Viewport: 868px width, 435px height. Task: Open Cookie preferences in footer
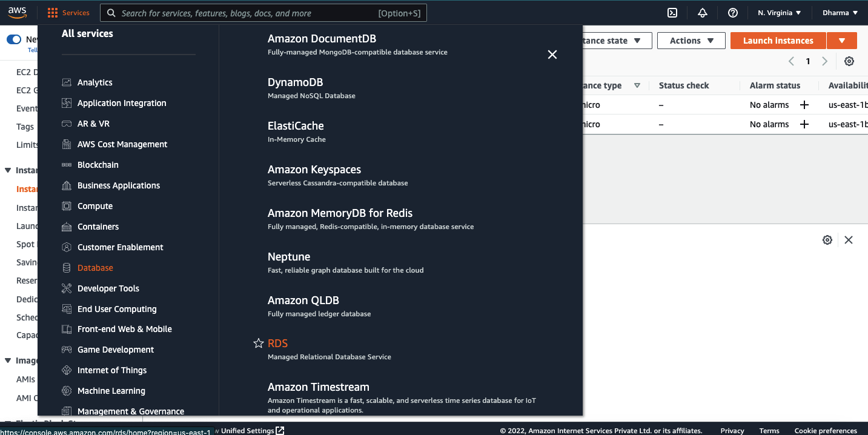[x=826, y=431]
